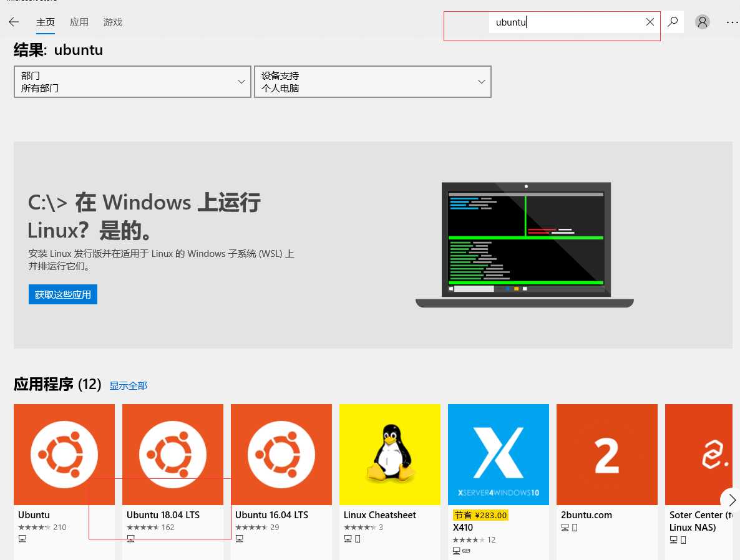
Task: Click the Soter Center title text
Action: tap(701, 521)
